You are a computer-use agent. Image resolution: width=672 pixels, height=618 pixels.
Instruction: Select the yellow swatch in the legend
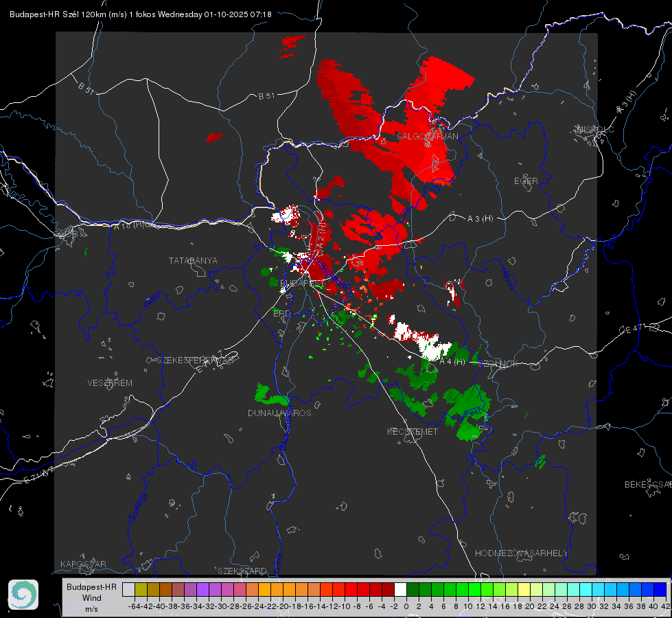[x=524, y=589]
